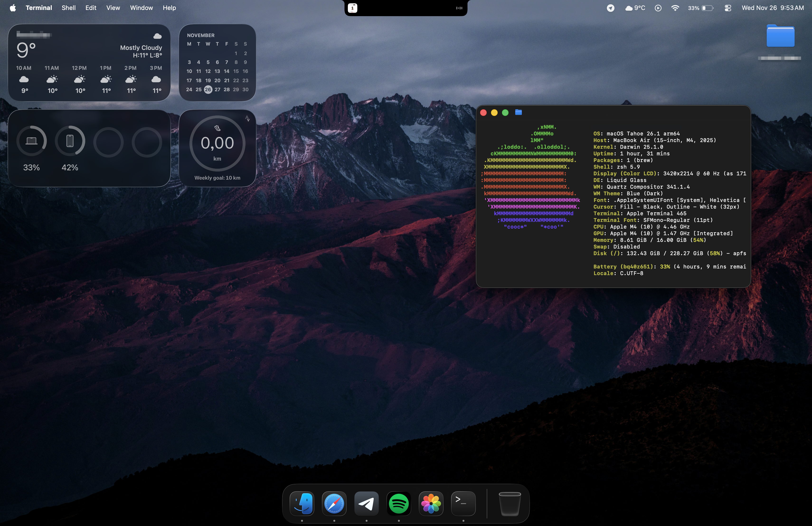The height and width of the screenshot is (526, 812).
Task: Click the Terminal window folder proxy icon
Action: click(518, 112)
